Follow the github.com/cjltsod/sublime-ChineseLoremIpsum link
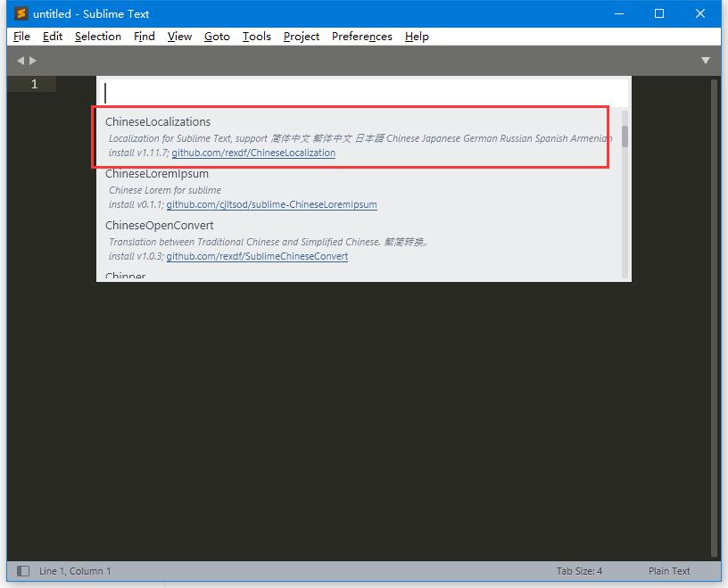Viewport: 728px width, 588px height. coord(272,204)
